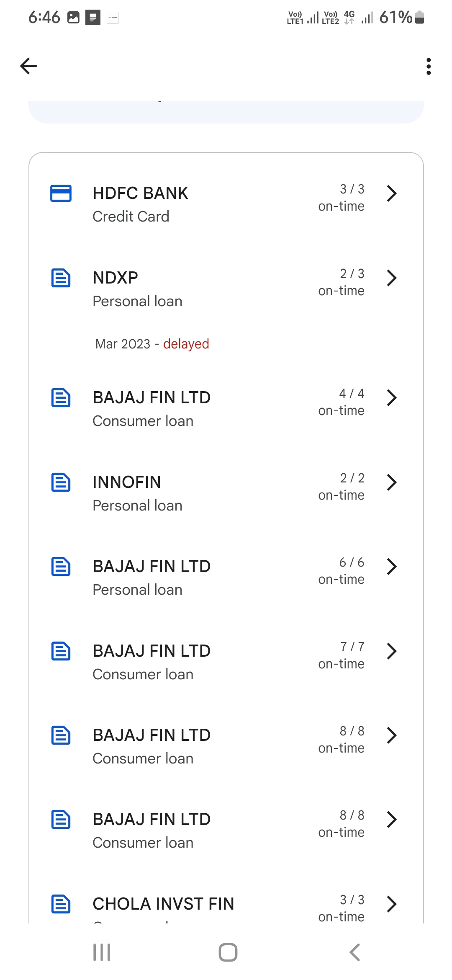Expand HDFC BANK credit card details
The width and height of the screenshot is (452, 980).
[x=391, y=193]
